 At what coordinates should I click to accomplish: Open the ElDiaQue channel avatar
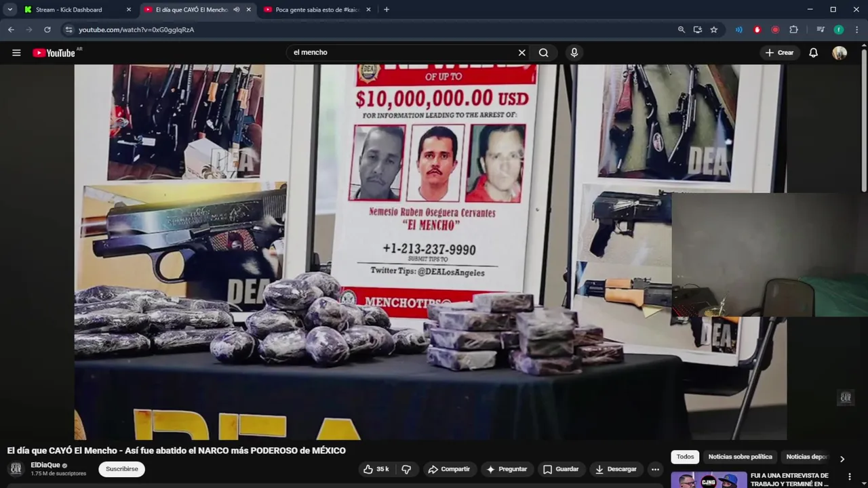click(16, 469)
